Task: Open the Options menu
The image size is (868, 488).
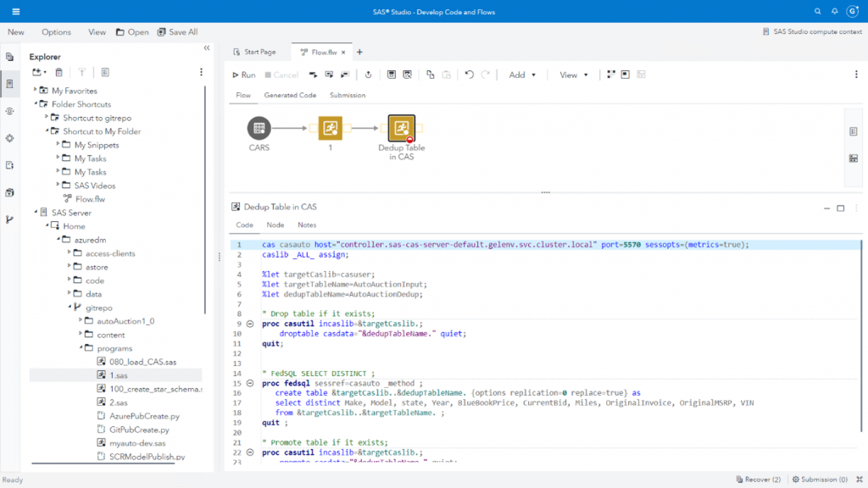Action: tap(57, 32)
